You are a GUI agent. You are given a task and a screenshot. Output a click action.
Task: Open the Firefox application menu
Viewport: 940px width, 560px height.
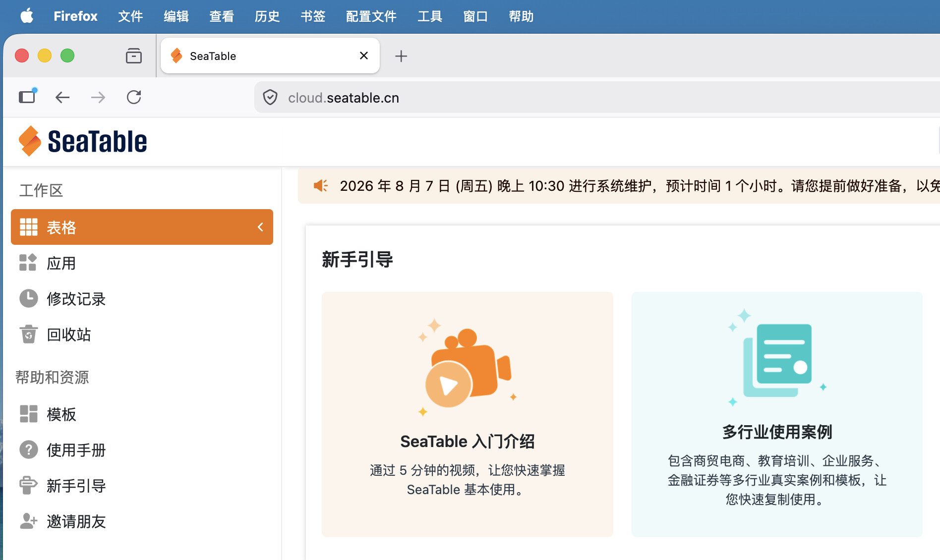75,16
